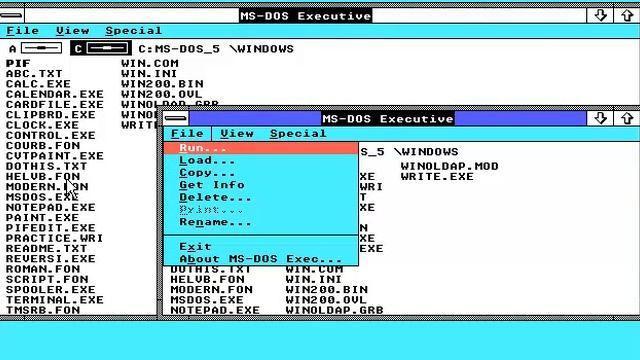Select WINOLDAP.GRB in front window
The image size is (640, 360).
click(334, 310)
